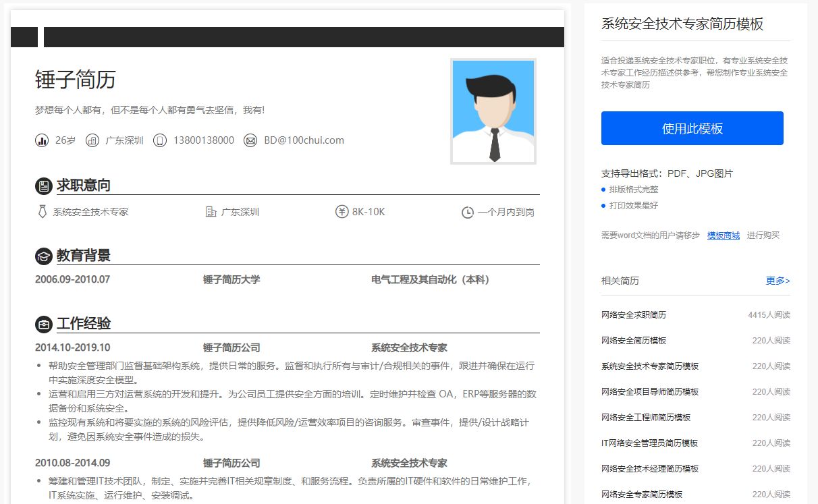Viewport: 818px width, 504px height.
Task: Click the age icon beside 26岁
Action: (x=41, y=140)
